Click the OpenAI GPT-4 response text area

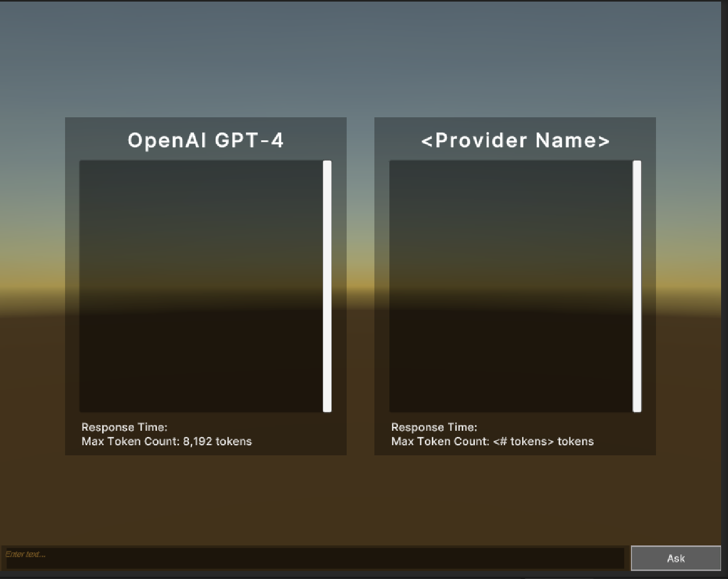(x=201, y=286)
